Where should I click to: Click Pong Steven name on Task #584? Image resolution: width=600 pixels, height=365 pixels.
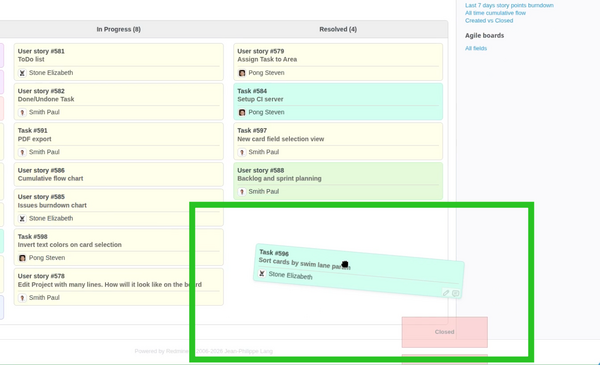[x=266, y=112]
